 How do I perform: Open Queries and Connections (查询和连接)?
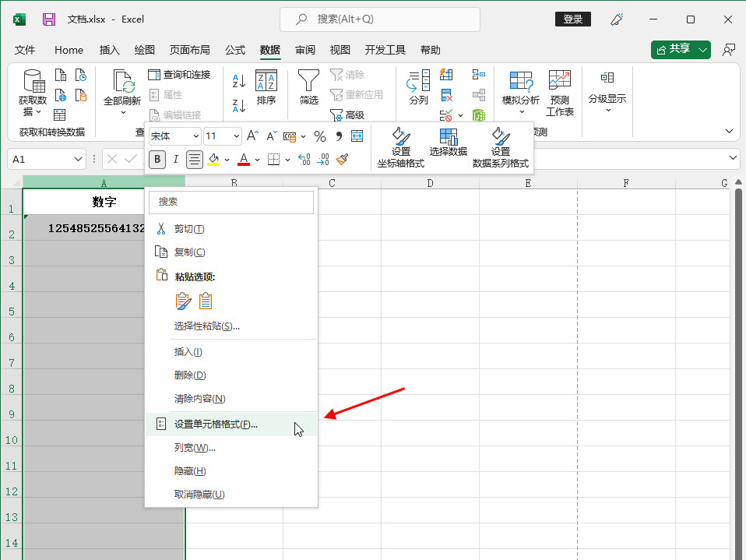point(179,75)
